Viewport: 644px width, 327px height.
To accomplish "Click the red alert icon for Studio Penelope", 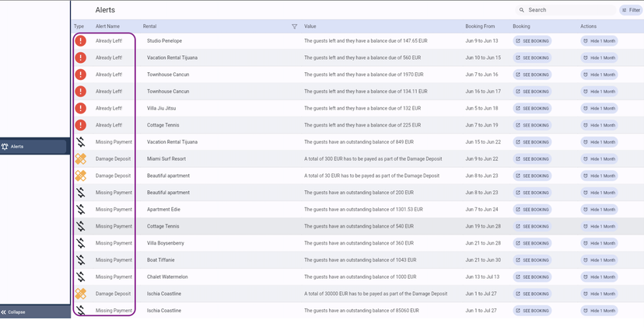I will [81, 40].
